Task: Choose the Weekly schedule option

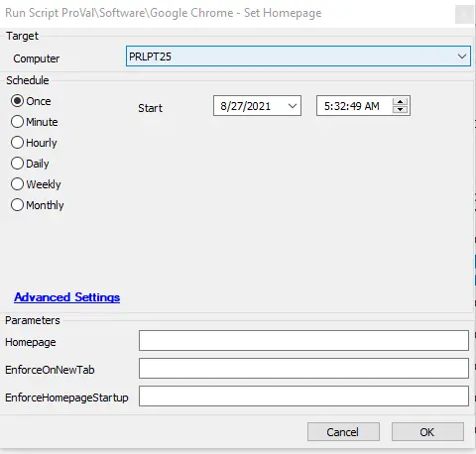Action: [17, 184]
